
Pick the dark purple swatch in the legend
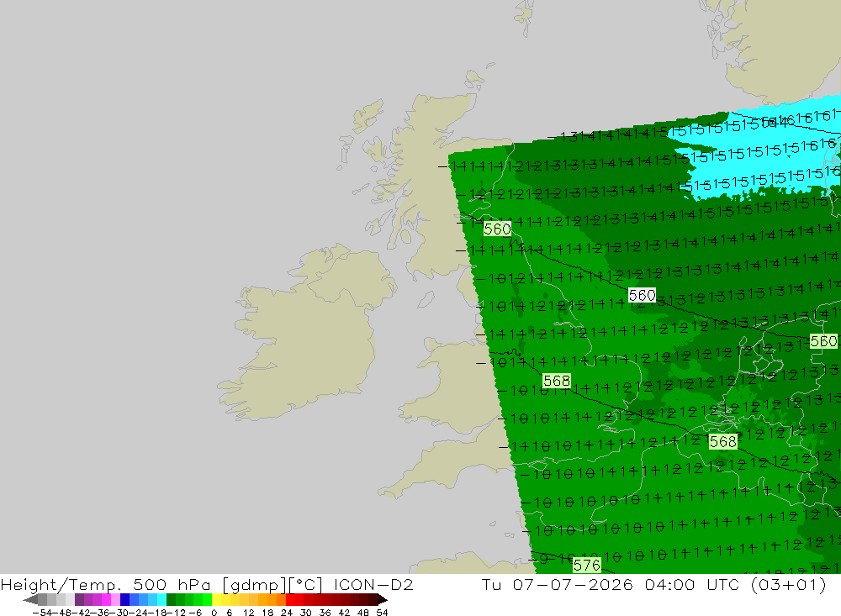pos(79,600)
